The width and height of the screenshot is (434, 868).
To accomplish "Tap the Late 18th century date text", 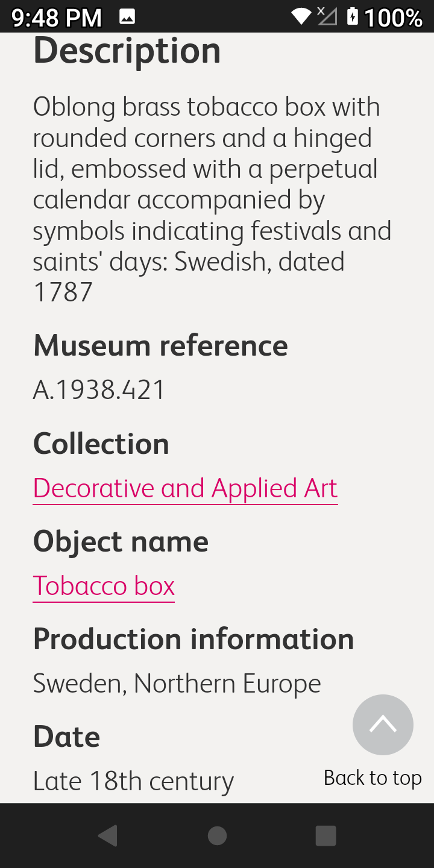I will [x=133, y=781].
